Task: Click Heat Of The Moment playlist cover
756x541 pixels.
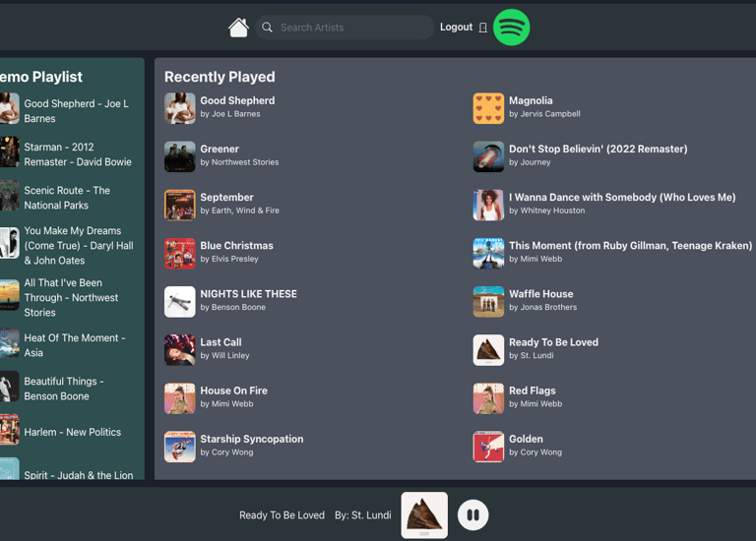Action: (10, 342)
